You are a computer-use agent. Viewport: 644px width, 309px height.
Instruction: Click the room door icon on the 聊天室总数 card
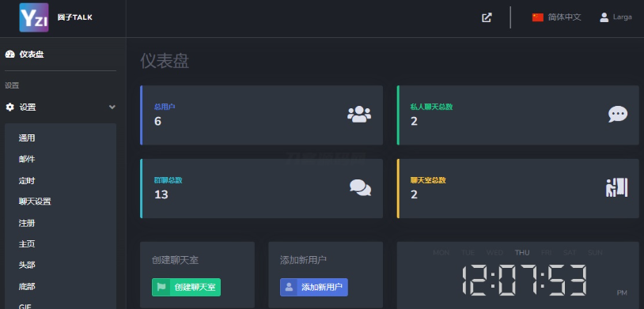pos(616,187)
